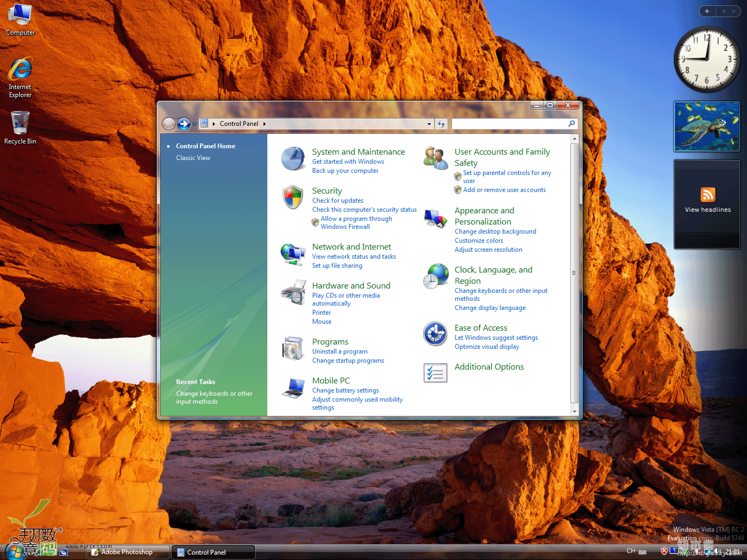Image resolution: width=747 pixels, height=560 pixels.
Task: Click the Control Panel search input field
Action: pos(510,124)
